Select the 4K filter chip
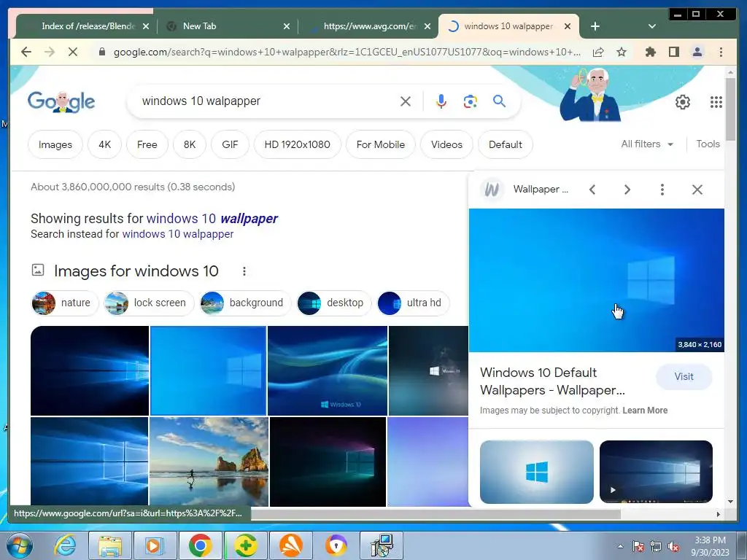 [105, 144]
